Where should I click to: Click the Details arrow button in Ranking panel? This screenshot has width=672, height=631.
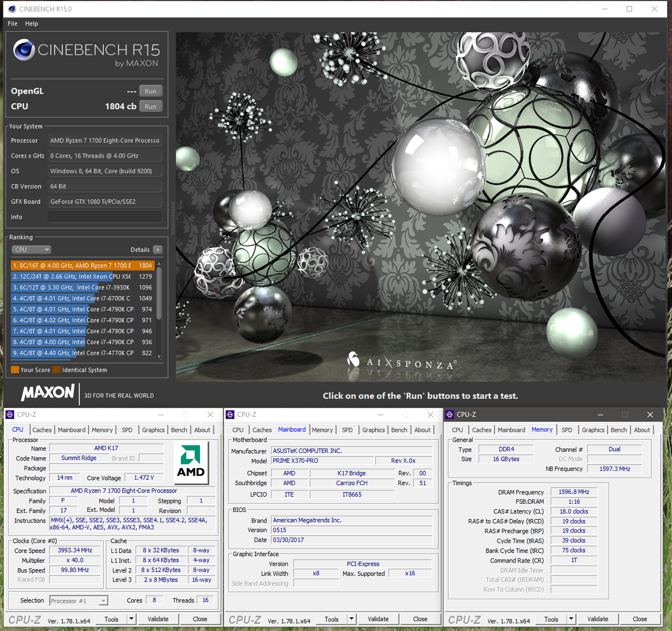[158, 250]
